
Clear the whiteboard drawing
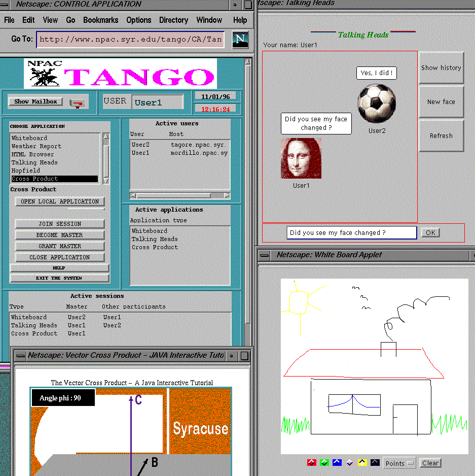point(430,463)
